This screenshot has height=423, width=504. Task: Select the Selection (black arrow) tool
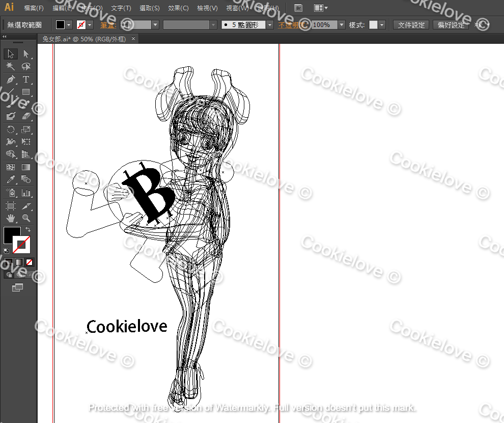11,54
